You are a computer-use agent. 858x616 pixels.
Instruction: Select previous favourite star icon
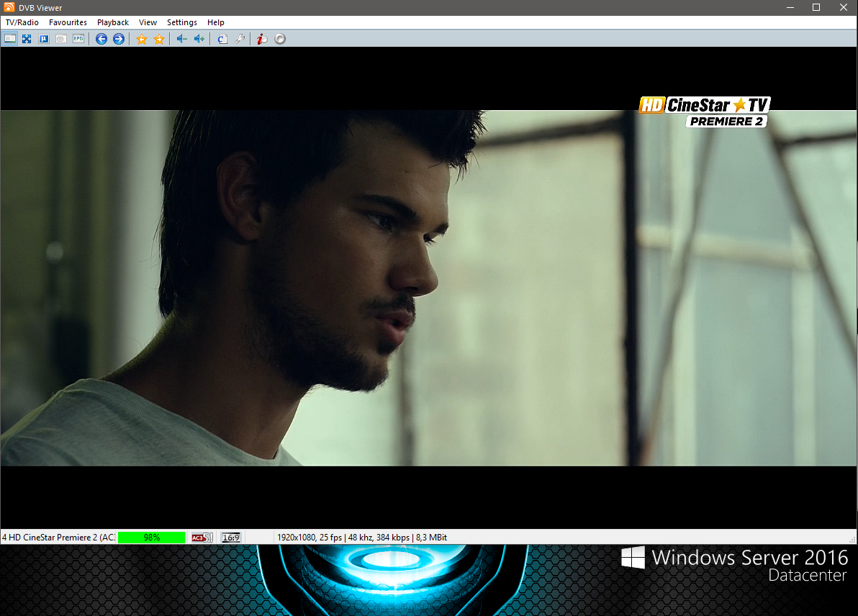point(142,39)
